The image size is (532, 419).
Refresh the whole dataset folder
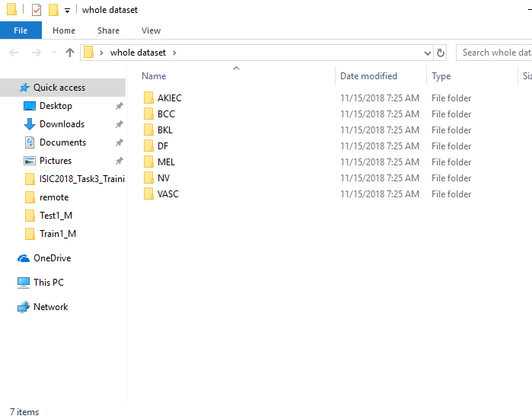441,53
